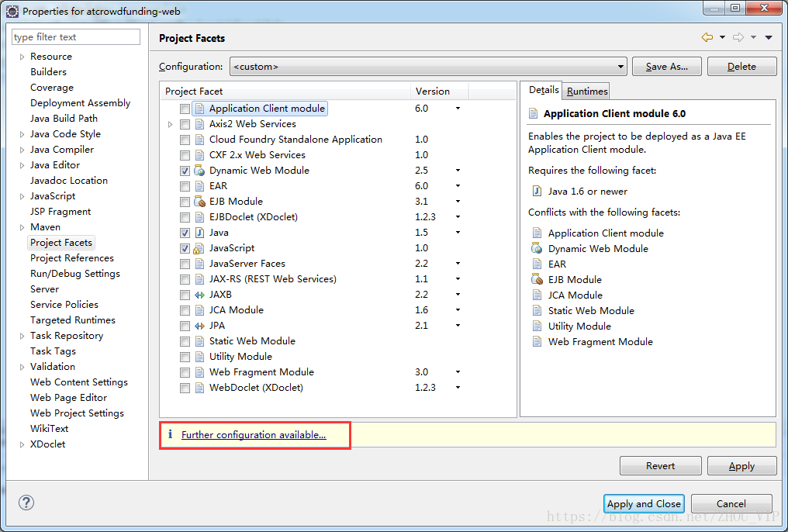Open Java Build Path page
Image resolution: width=788 pixels, height=532 pixels.
[64, 119]
